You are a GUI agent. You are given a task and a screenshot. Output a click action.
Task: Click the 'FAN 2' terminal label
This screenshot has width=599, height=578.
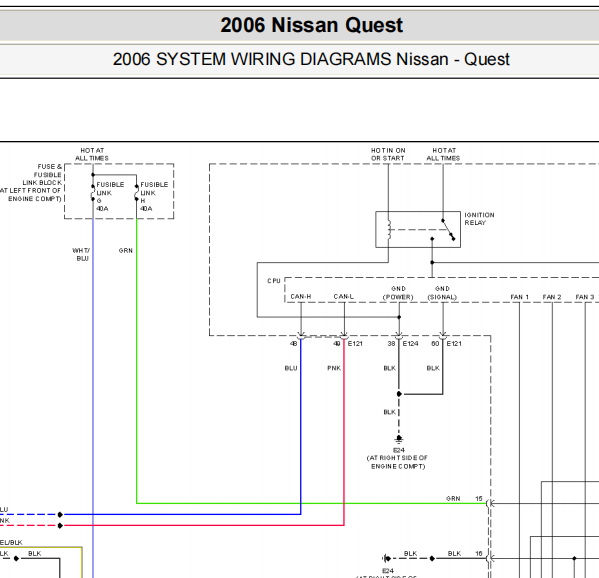(x=552, y=297)
